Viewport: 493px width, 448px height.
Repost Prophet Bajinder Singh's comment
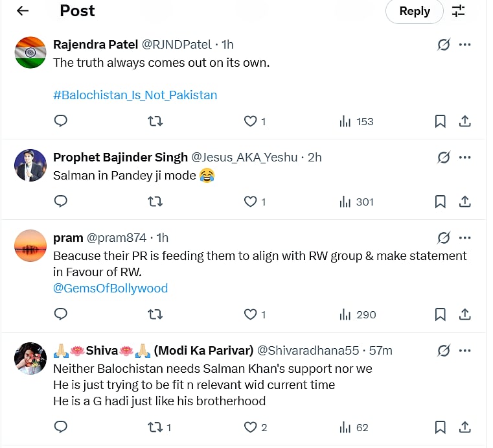[155, 202]
